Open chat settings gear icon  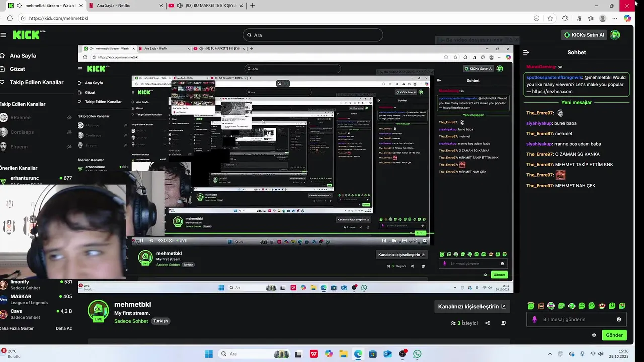click(x=594, y=335)
